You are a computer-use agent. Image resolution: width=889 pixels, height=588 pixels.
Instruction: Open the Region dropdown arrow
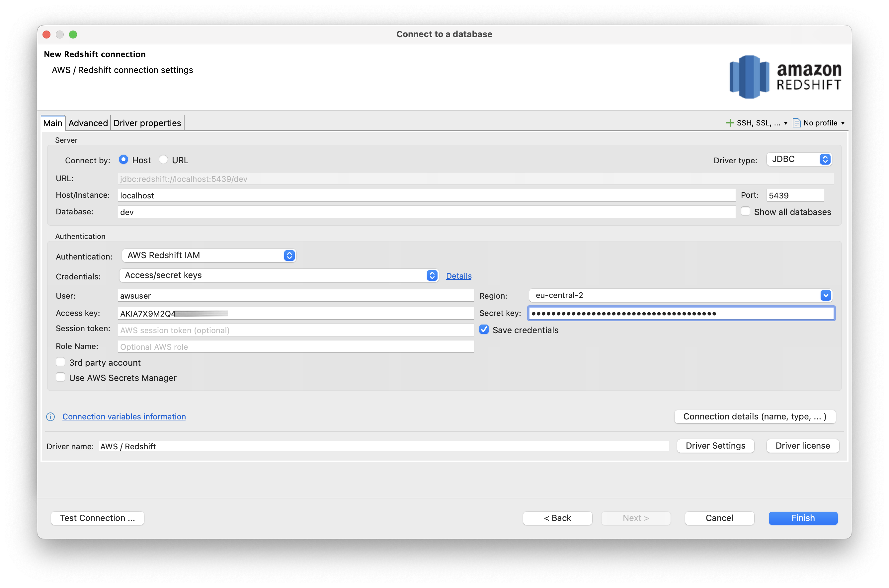tap(825, 296)
